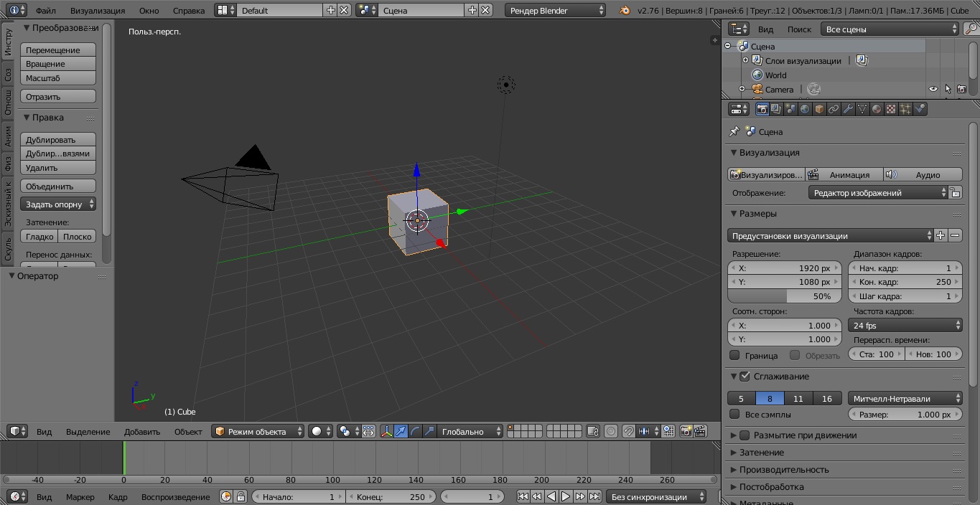Open the Physics properties tab icon
The height and width of the screenshot is (505, 980).
(x=920, y=109)
